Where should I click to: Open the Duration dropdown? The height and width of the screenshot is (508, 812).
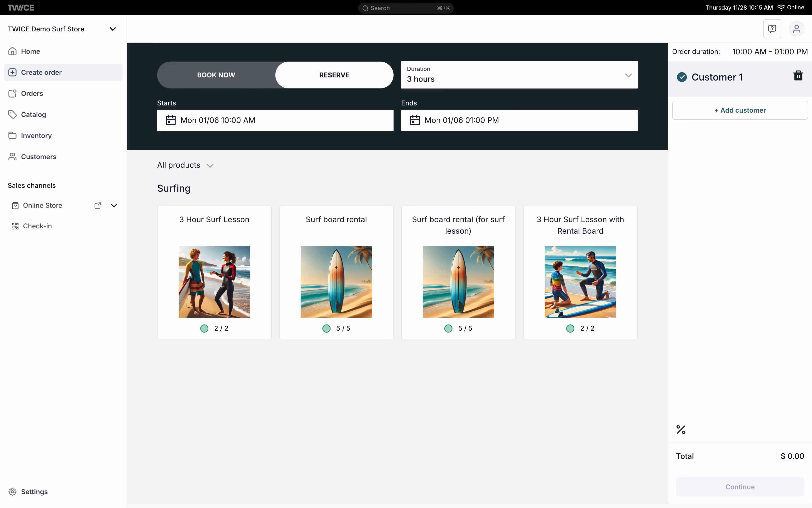(519, 75)
